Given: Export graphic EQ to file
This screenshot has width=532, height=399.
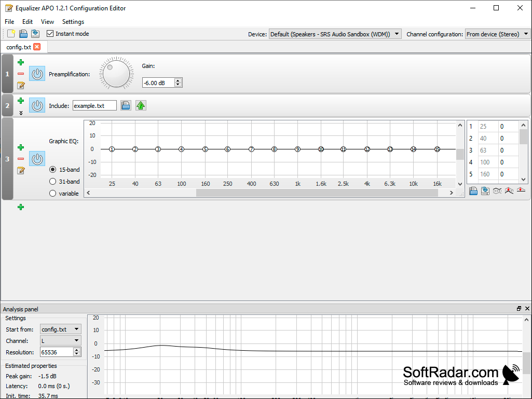Looking at the screenshot, I should pyautogui.click(x=485, y=191).
